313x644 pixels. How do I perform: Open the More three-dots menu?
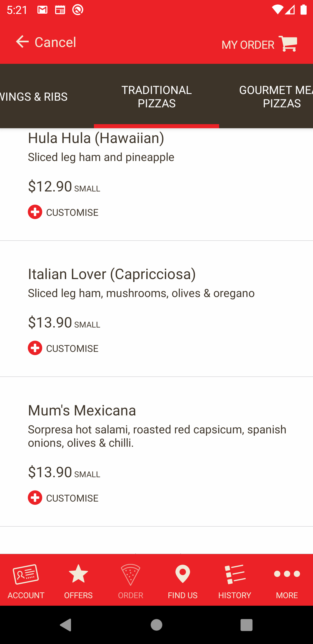pyautogui.click(x=287, y=574)
